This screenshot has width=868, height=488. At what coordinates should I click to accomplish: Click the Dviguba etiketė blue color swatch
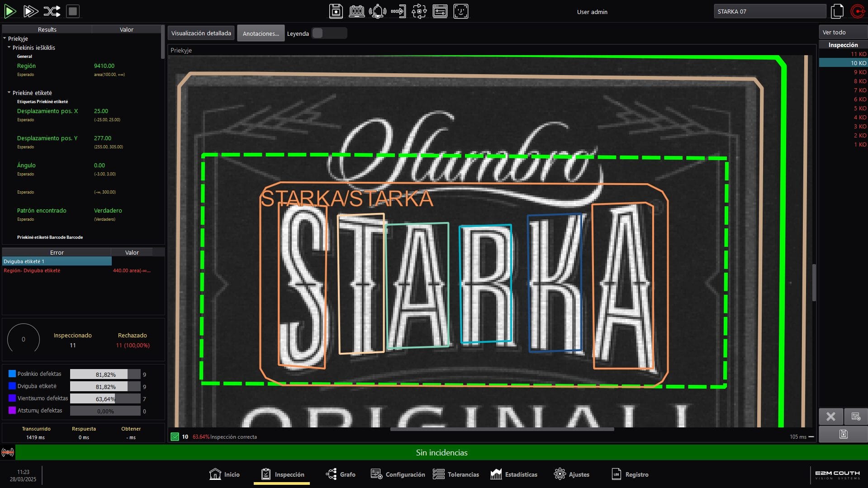point(12,386)
